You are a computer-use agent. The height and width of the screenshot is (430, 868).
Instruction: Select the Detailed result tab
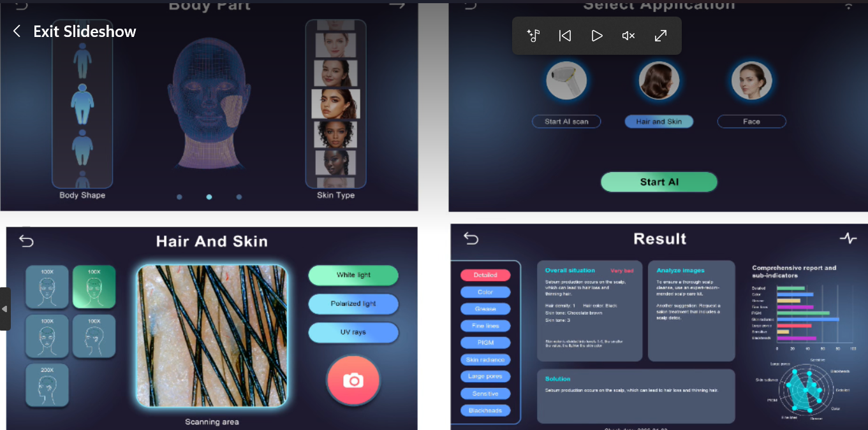tap(485, 275)
